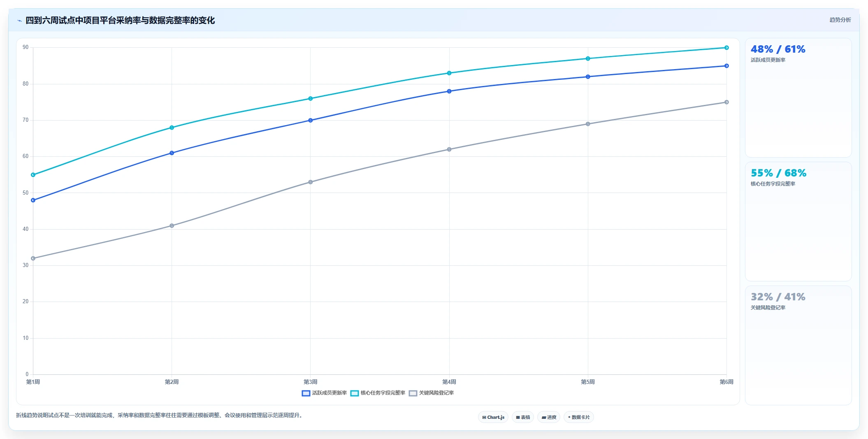
Task: Click the 关键风险登记率 data point at 第2周
Action: [x=172, y=226]
